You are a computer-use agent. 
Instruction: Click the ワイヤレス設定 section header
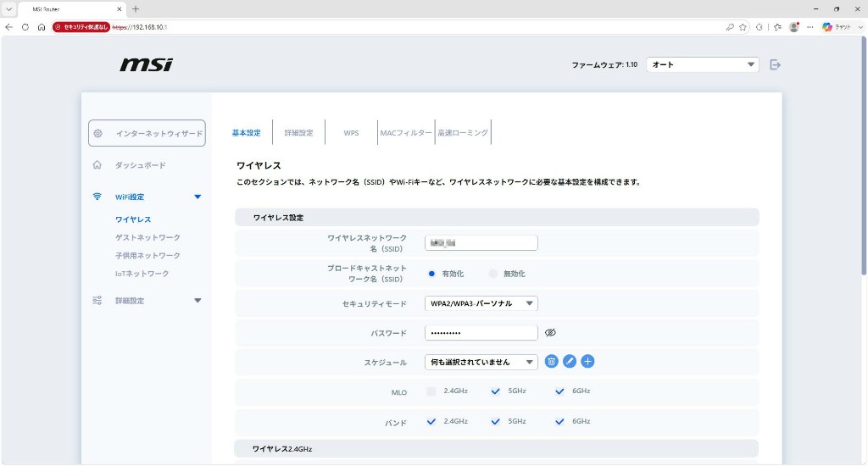pyautogui.click(x=497, y=218)
